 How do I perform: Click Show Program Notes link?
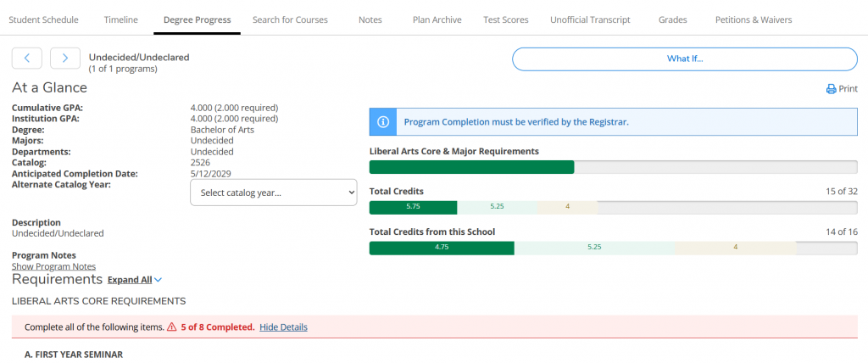pos(53,266)
